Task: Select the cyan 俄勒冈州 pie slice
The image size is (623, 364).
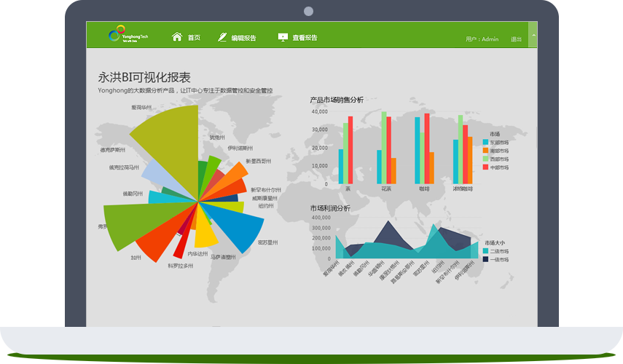Action: (163, 197)
